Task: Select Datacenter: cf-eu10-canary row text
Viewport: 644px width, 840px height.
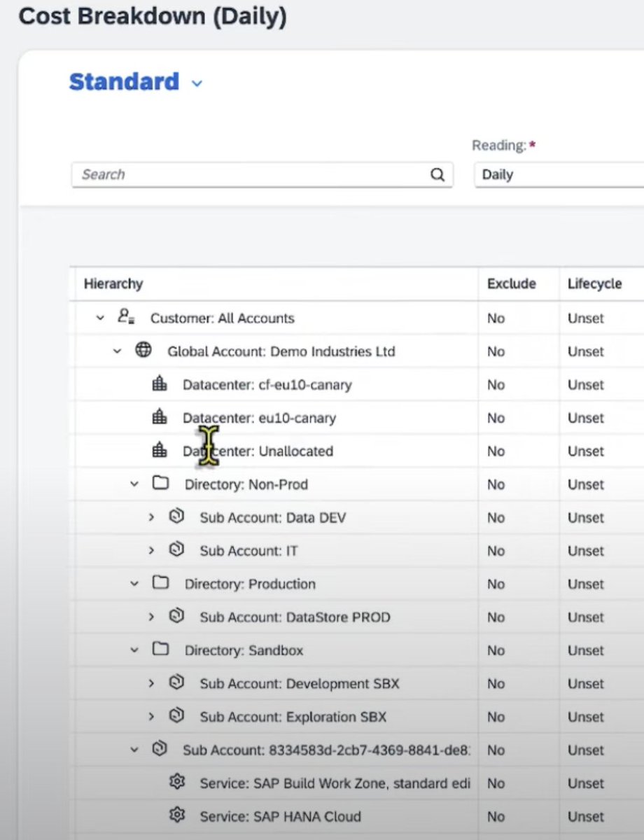Action: point(267,385)
